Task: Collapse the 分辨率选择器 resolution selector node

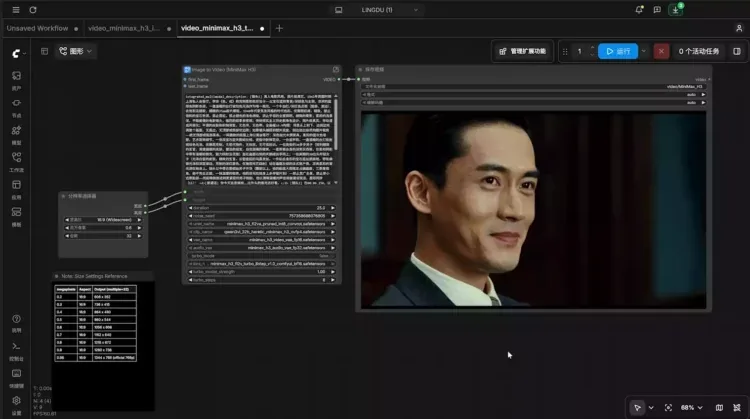Action: tap(63, 196)
